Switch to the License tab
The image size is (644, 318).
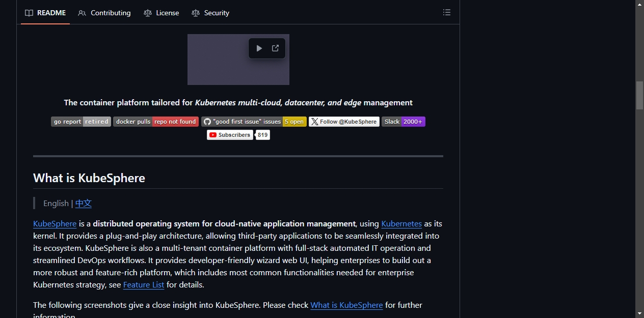click(x=162, y=13)
